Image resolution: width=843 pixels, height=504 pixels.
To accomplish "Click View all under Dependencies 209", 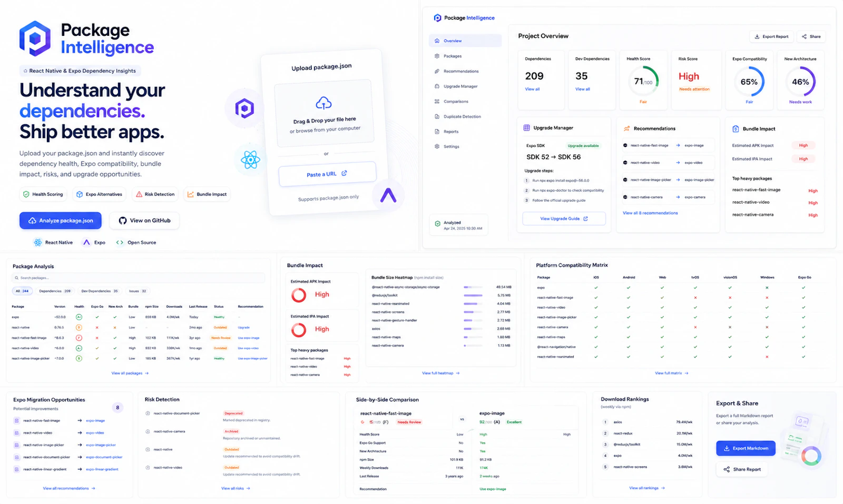I will tap(532, 89).
